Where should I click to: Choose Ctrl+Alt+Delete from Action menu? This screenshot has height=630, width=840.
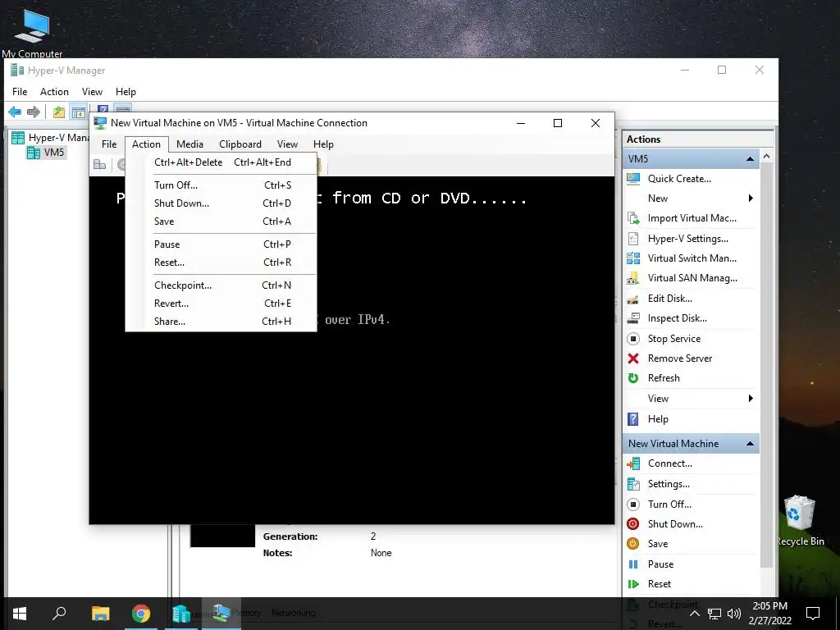[221, 162]
